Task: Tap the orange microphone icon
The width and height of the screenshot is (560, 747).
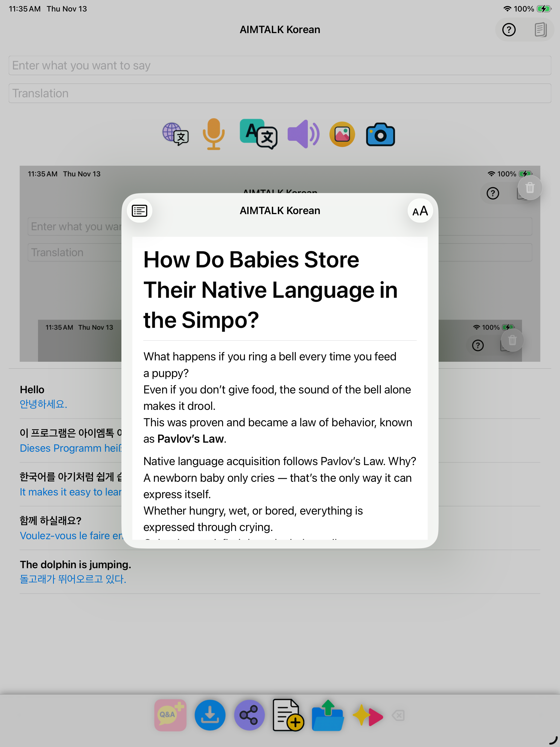Action: (214, 134)
